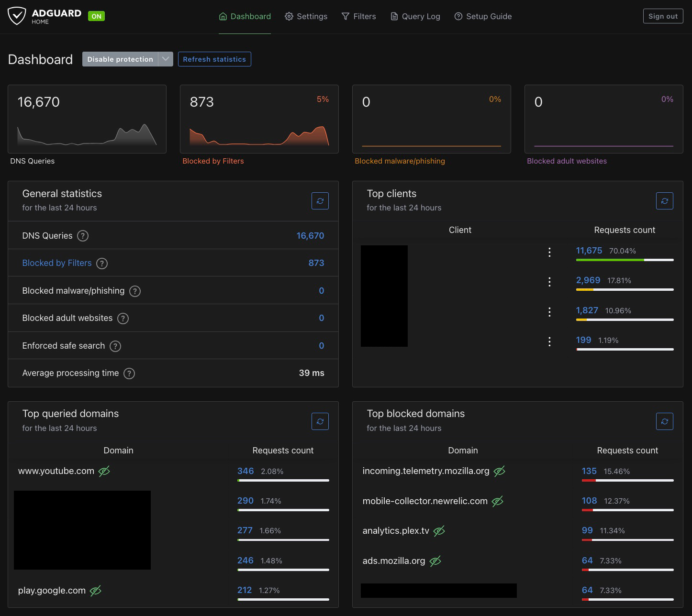Click the 0 value for Enforced safe search

[322, 346]
